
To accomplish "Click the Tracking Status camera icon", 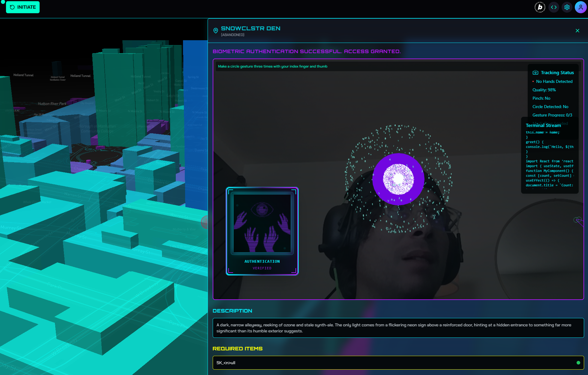I will coord(535,73).
